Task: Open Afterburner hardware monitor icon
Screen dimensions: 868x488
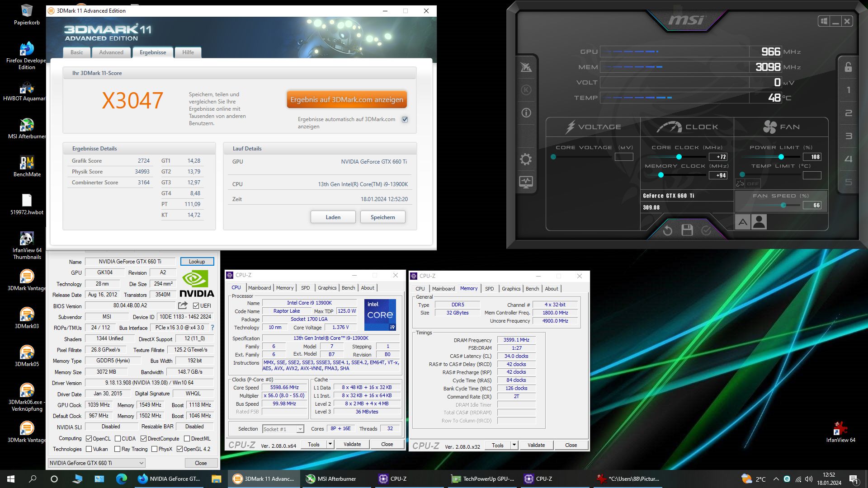Action: coord(526,182)
